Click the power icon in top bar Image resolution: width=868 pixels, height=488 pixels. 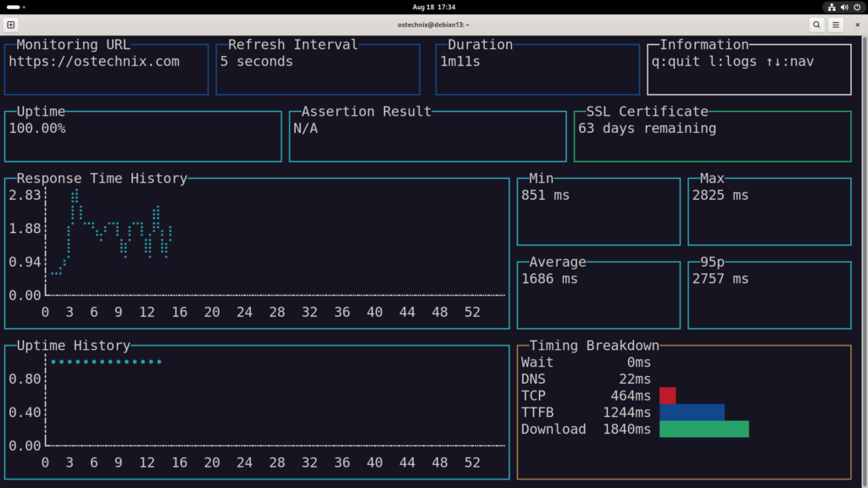[x=857, y=7]
